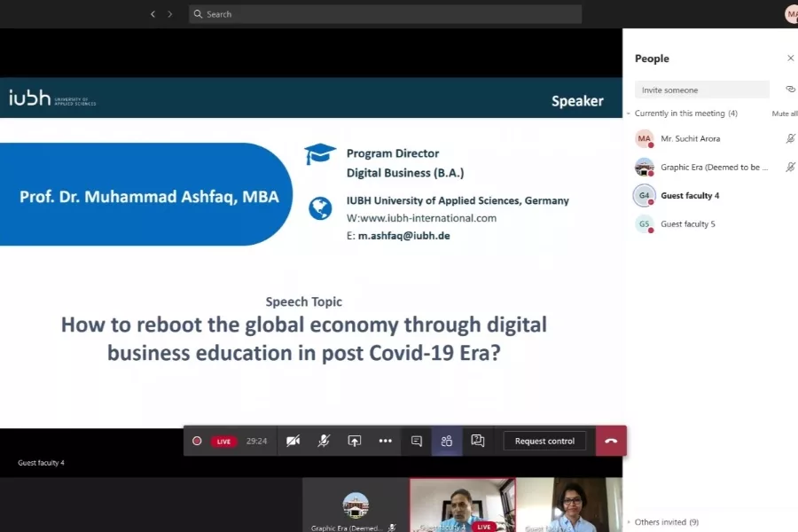Toggle recording with the record indicator
The width and height of the screenshot is (798, 532).
point(197,441)
